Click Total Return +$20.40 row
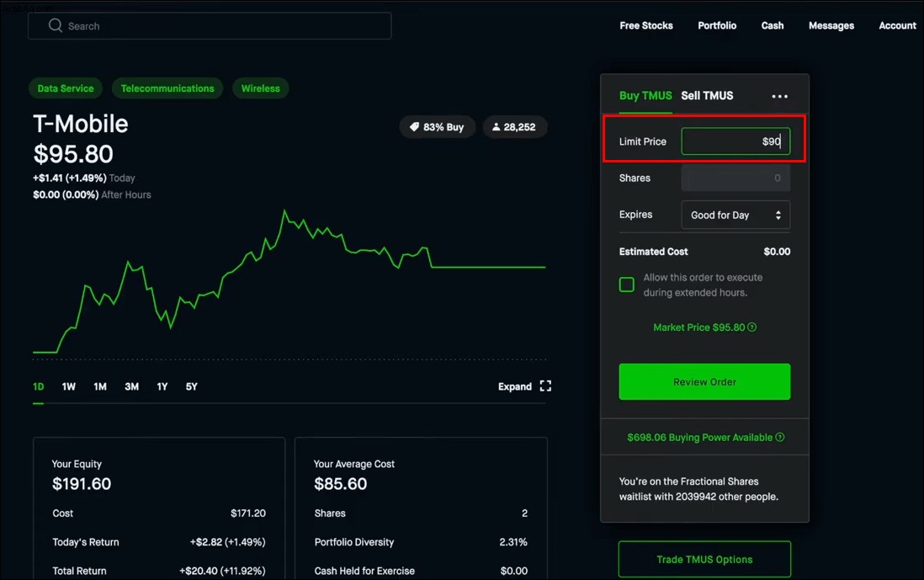The height and width of the screenshot is (580, 924). 159,571
